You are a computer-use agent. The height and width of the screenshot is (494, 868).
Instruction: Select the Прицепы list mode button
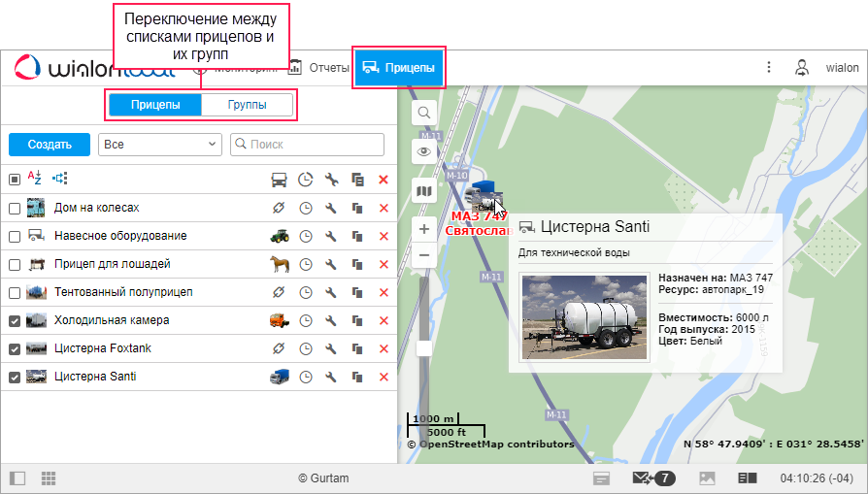(155, 105)
